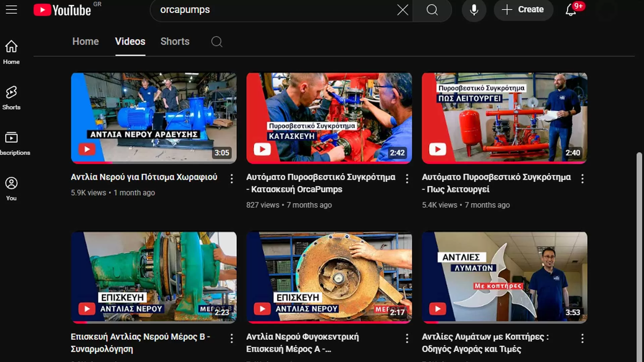Open title Αντλία Νερού Φυγοκεντρική Επισκευή
The height and width of the screenshot is (362, 644).
coord(302,343)
